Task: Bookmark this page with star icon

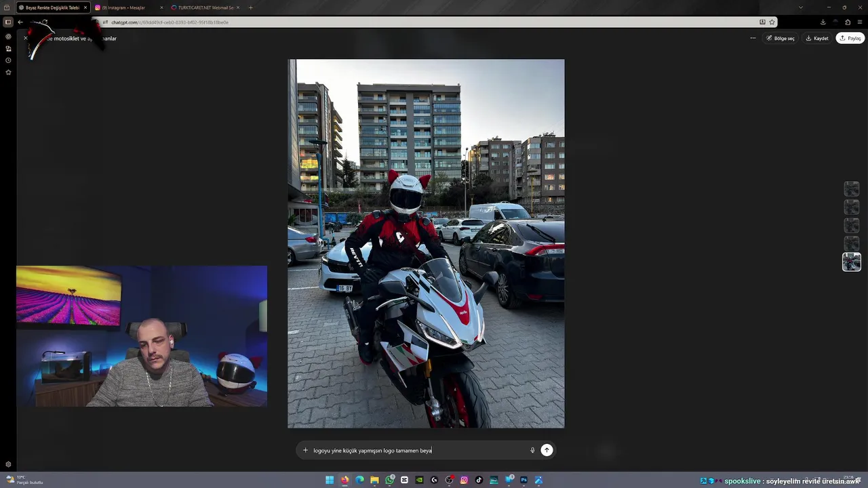Action: [772, 22]
